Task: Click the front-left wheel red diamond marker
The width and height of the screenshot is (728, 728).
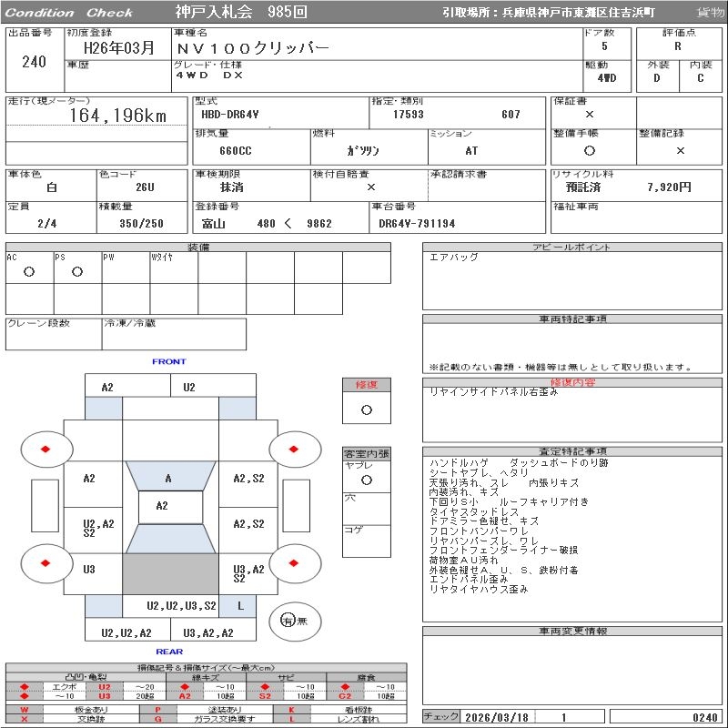Action: point(45,449)
